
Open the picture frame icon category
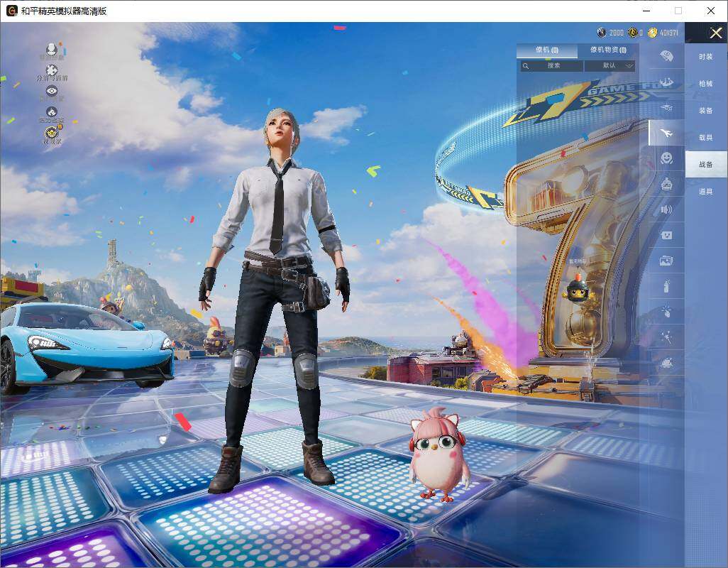click(666, 261)
